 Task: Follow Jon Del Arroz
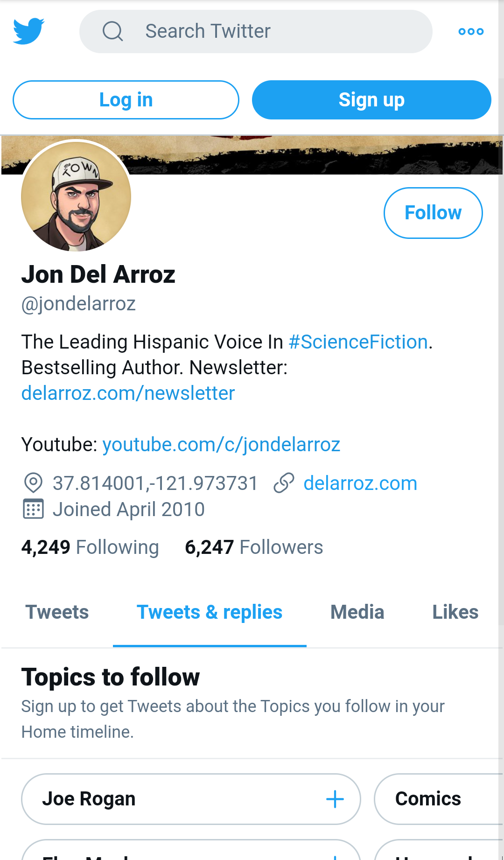(433, 213)
